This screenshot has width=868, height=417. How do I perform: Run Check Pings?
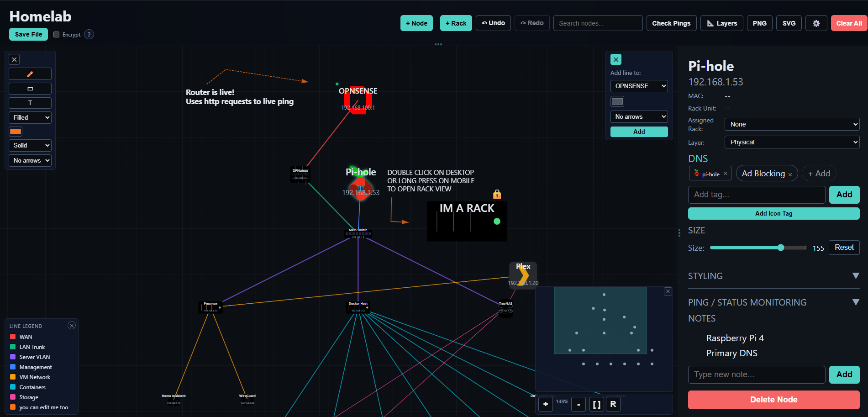[x=671, y=23]
